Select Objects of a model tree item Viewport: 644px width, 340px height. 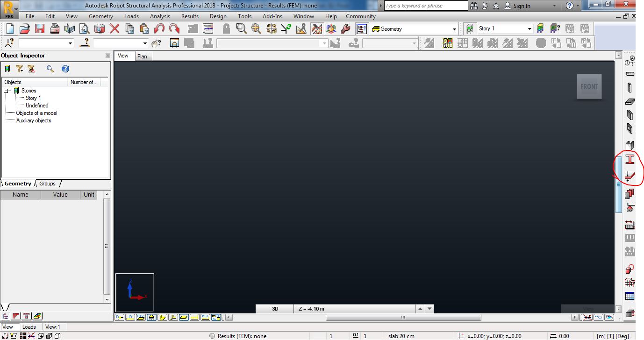[x=36, y=113]
